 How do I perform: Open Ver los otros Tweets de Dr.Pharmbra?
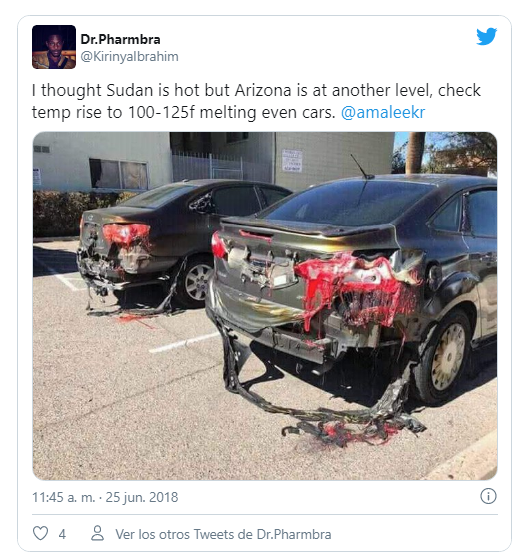pyautogui.click(x=223, y=534)
